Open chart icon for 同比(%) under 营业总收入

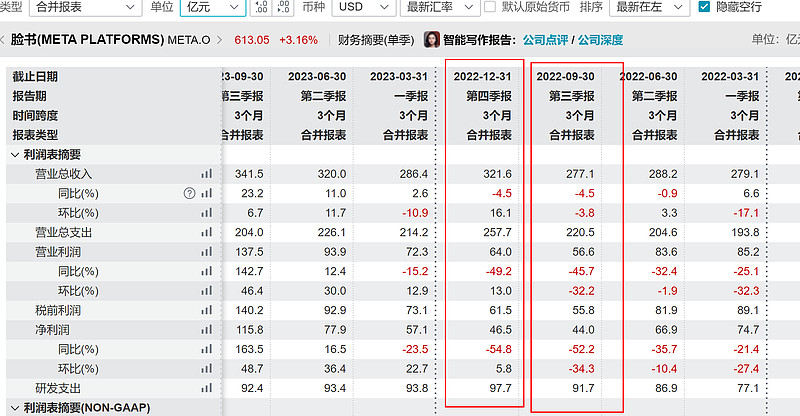[206, 193]
